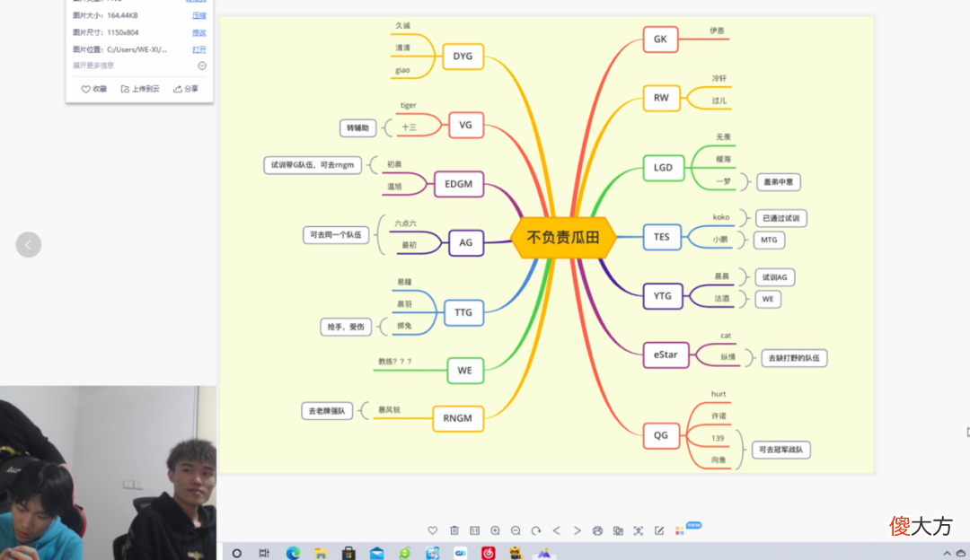Click the 转辅助 note box

click(357, 128)
